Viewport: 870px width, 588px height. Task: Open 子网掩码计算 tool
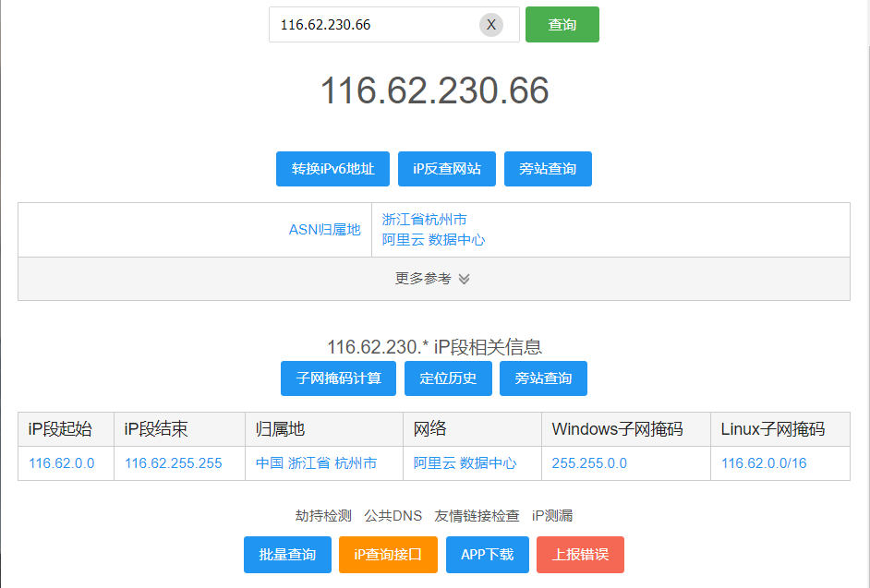[338, 378]
